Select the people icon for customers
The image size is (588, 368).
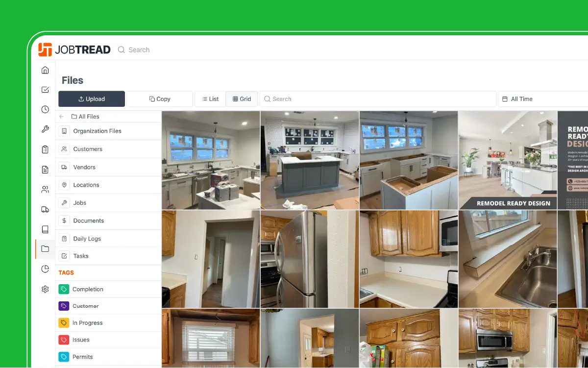click(45, 189)
